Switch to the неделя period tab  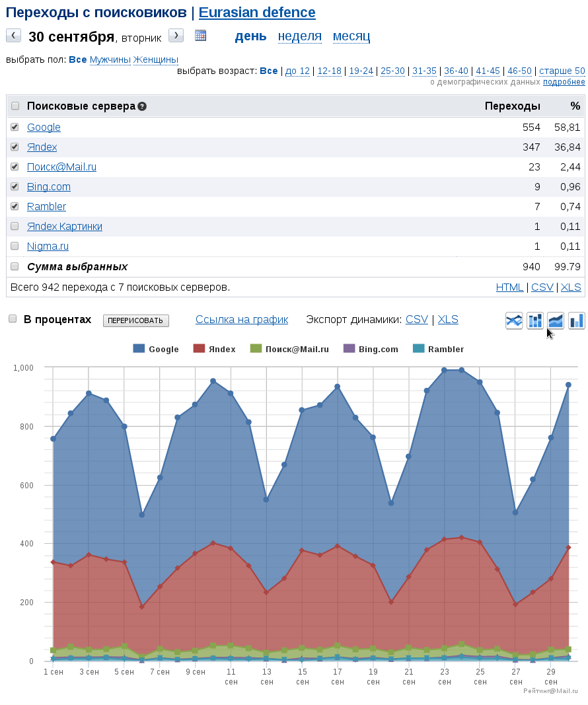[x=300, y=36]
